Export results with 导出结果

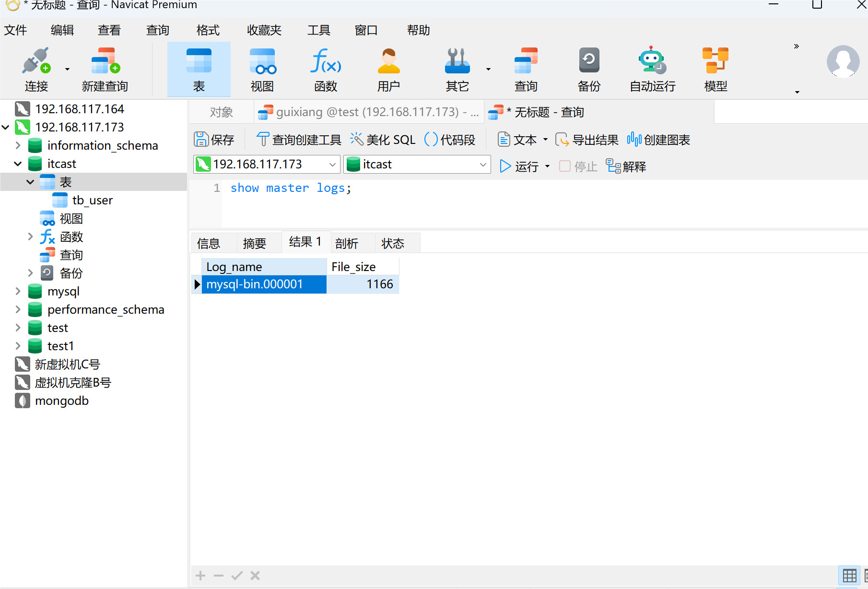587,140
